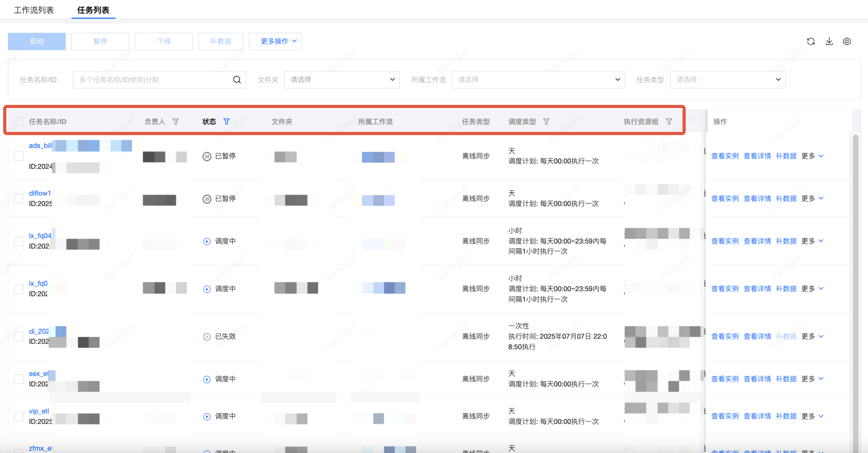
Task: Click the 启动 button
Action: (37, 41)
